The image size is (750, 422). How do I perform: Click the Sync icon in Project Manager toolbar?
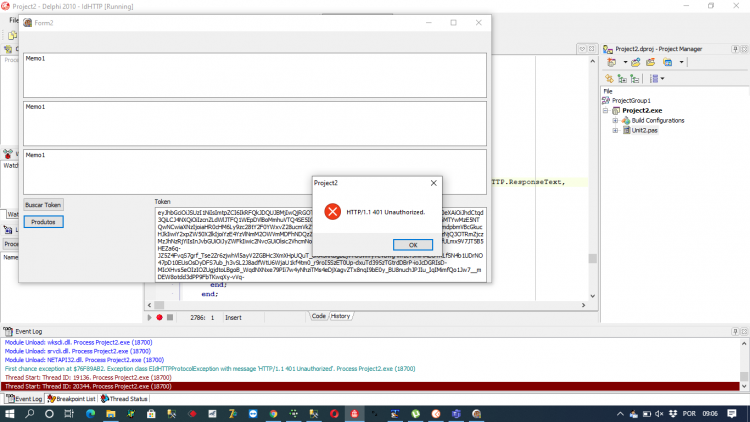[x=609, y=78]
